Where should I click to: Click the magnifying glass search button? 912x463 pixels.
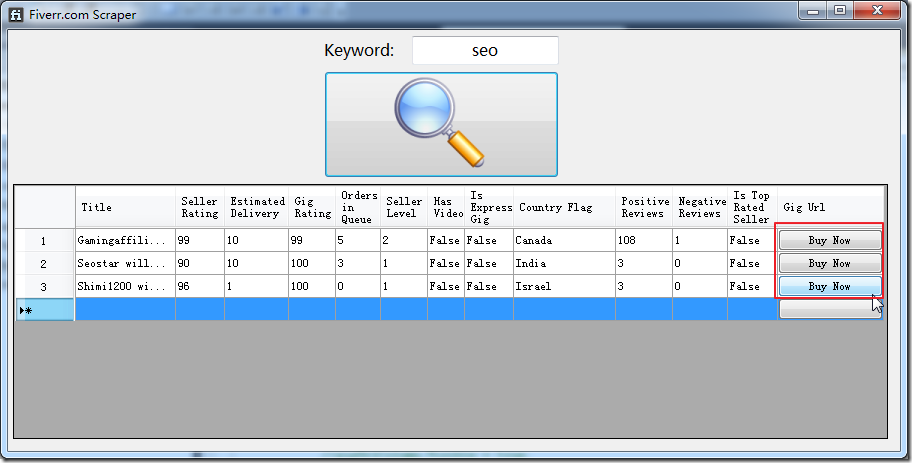(441, 124)
